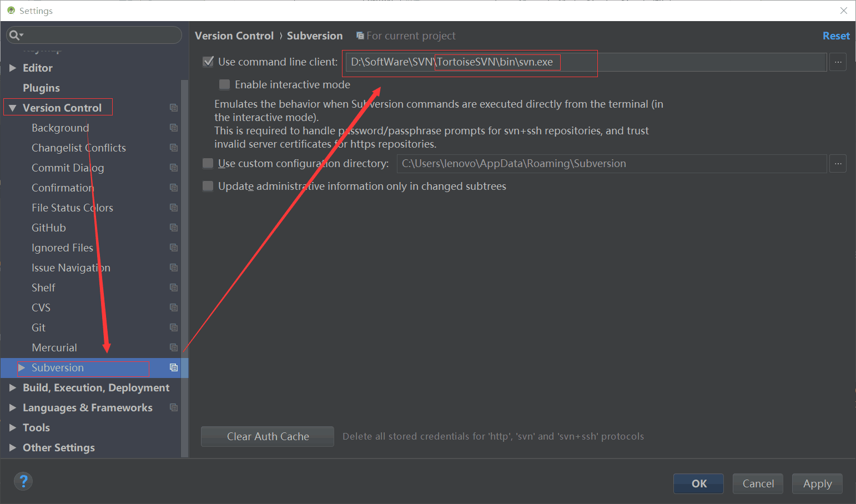Screen dimensions: 856x504
Task: Open Commit Dialog settings
Action: 68,168
